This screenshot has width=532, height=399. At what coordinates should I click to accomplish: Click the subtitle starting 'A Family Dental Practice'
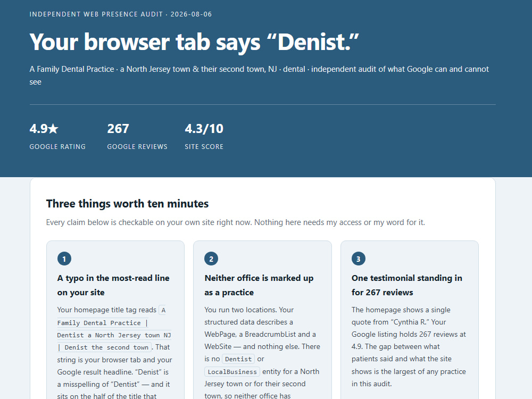[x=259, y=76]
